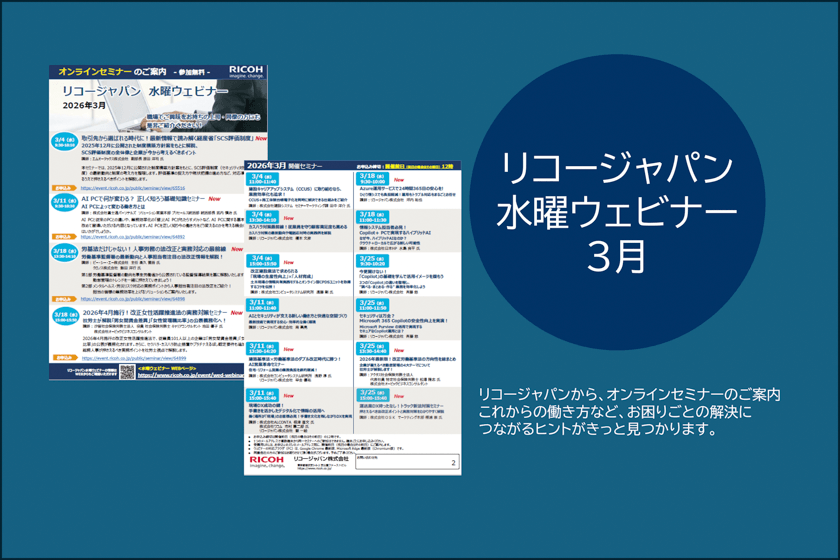The width and height of the screenshot is (840, 560).
Task: Click the リコージャパン株式会社 text on the second flyer footer
Action: click(x=321, y=459)
